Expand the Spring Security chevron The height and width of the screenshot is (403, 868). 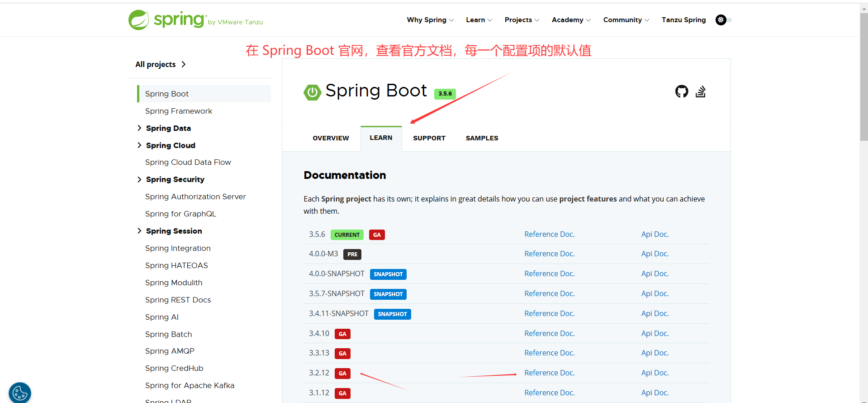click(139, 180)
